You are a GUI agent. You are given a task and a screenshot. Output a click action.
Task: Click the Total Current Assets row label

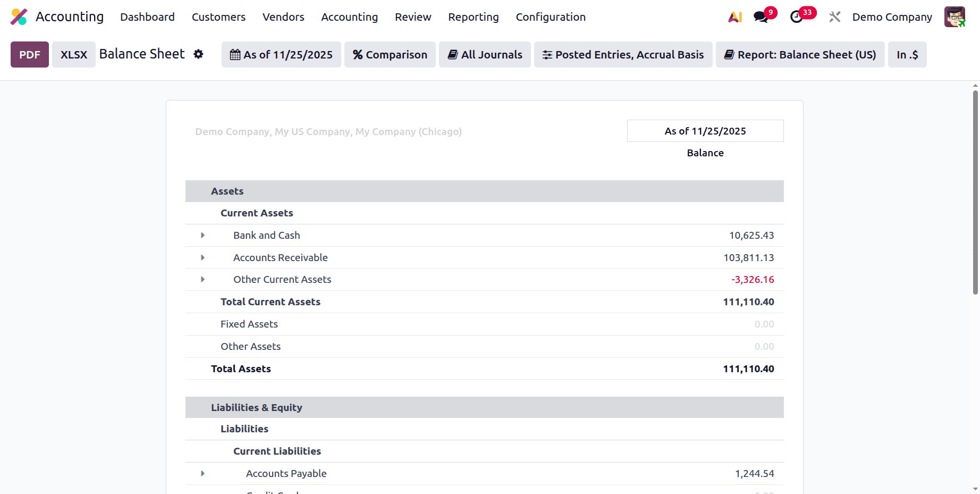271,302
